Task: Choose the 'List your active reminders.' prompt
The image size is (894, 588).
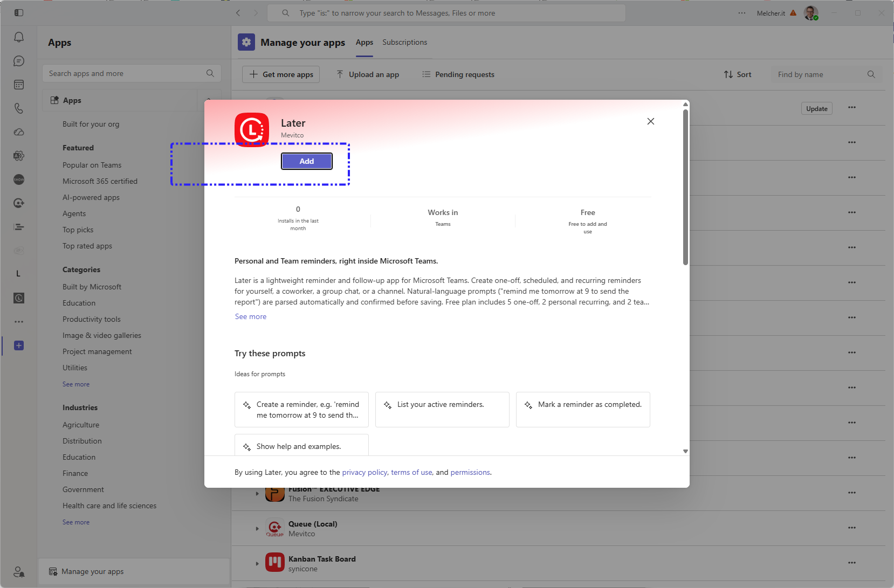Action: (x=442, y=410)
